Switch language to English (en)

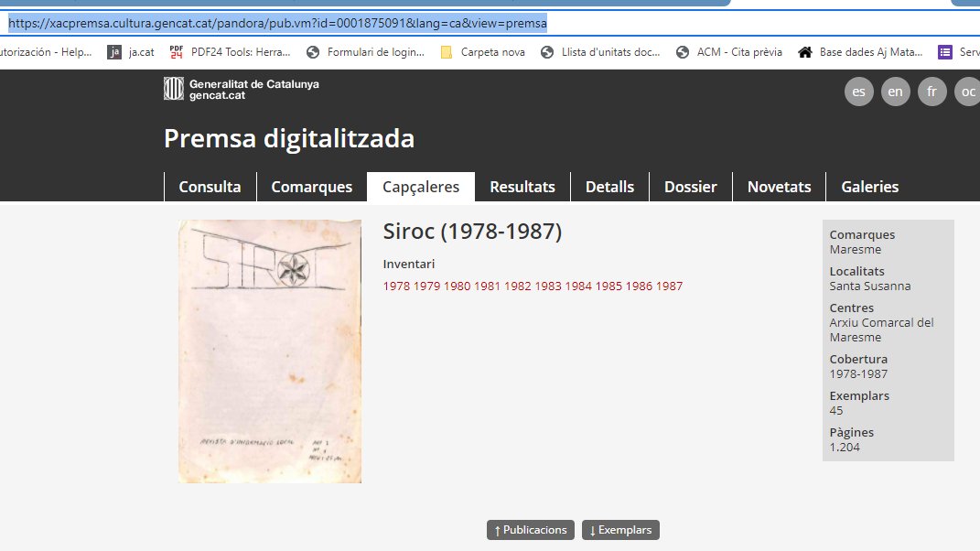point(896,92)
